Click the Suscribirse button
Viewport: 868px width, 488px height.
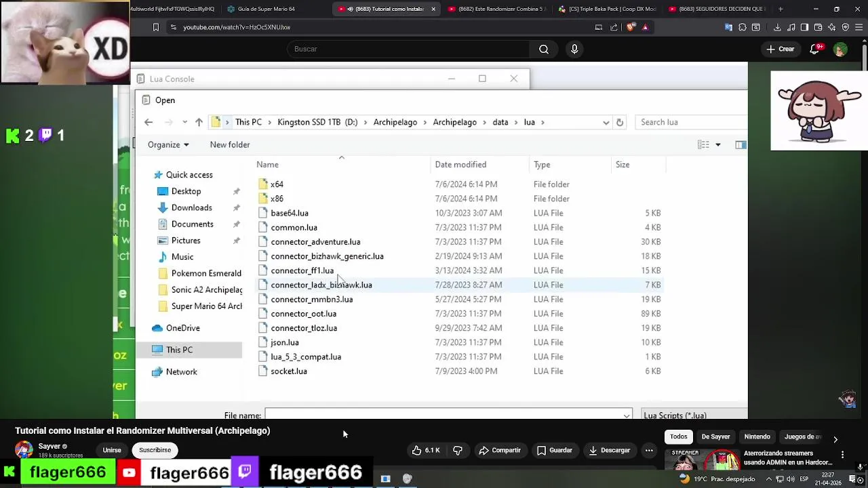(155, 450)
